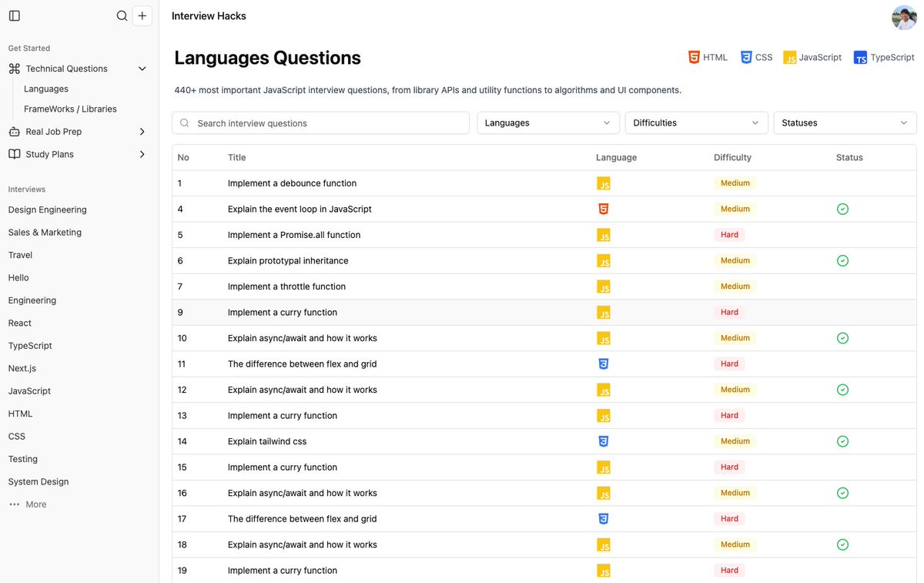Select the HTML language filter icon
The image size is (924, 583).
pos(695,57)
